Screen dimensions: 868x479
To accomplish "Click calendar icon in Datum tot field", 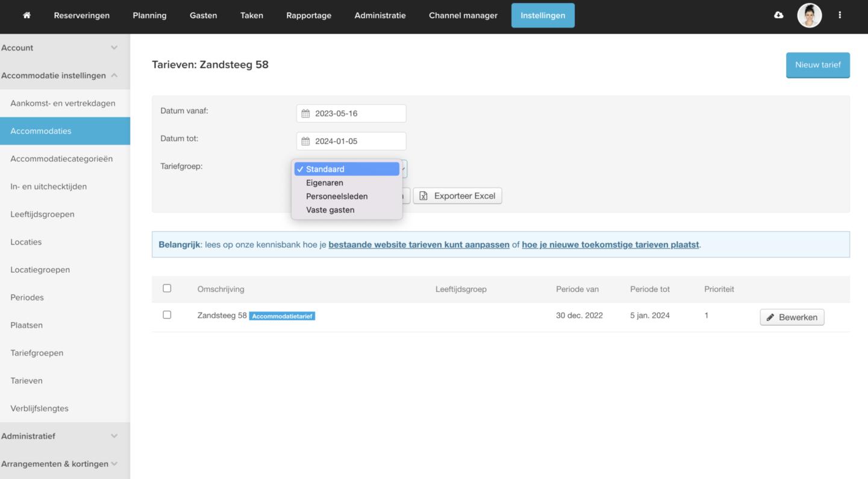I will [305, 141].
